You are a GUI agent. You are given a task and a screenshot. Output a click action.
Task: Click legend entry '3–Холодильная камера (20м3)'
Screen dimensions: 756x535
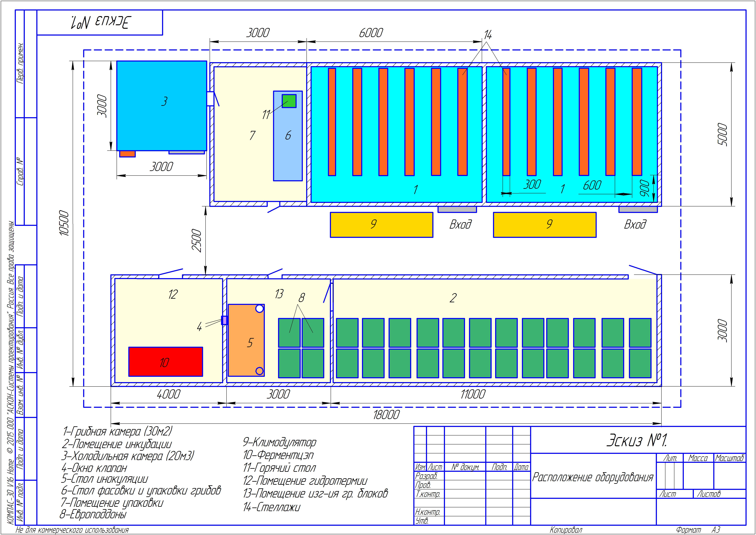[128, 456]
